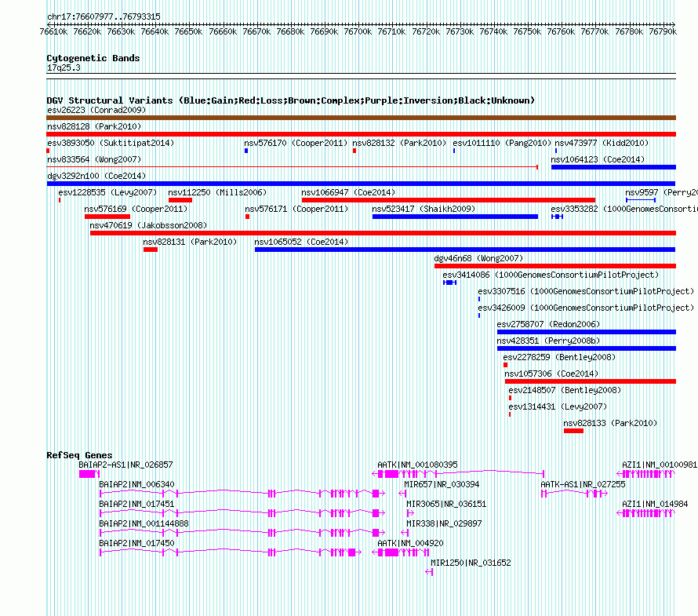
Task: Open the esv2148507 (Bentley2008) label
Action: (565, 390)
